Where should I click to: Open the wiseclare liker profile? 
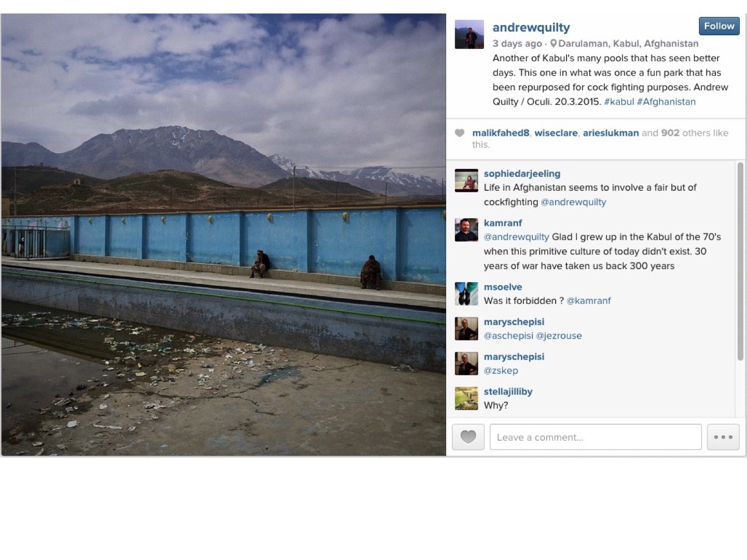coord(556,133)
